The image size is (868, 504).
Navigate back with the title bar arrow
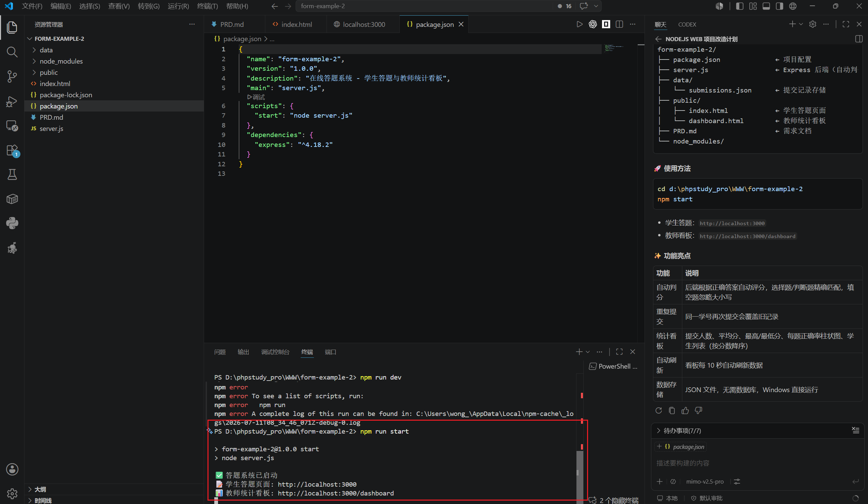274,6
